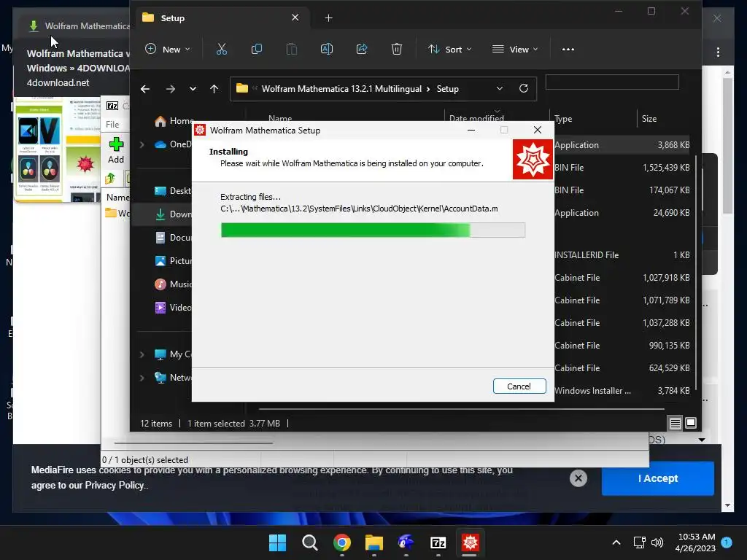Viewport: 747px width, 560px height.
Task: Expand the OneDrive tree node
Action: pyautogui.click(x=142, y=144)
